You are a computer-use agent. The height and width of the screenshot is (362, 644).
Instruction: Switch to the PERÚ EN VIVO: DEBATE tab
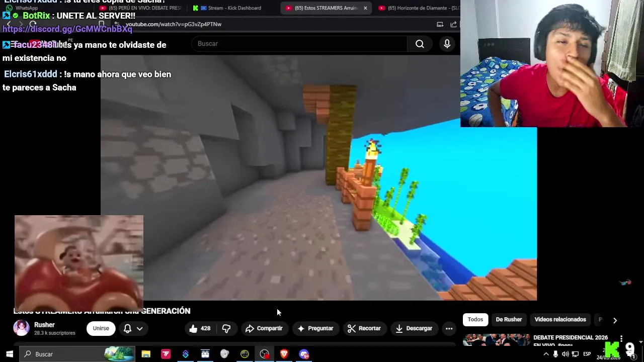141,8
